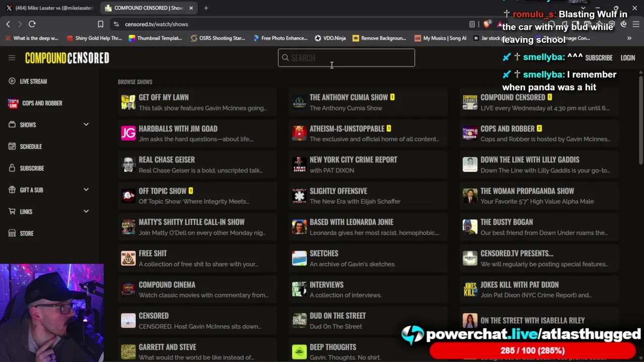The width and height of the screenshot is (644, 362).
Task: Open the Real Chase Geiser show thumbnail
Action: (x=128, y=164)
